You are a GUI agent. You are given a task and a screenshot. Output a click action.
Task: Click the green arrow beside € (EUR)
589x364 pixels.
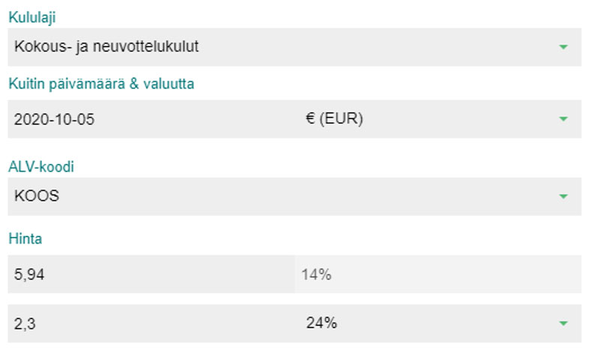click(564, 119)
